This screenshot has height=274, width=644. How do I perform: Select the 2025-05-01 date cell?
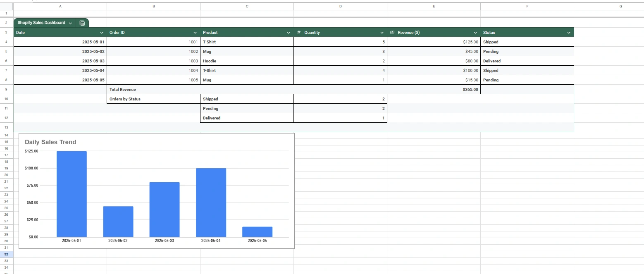point(60,42)
